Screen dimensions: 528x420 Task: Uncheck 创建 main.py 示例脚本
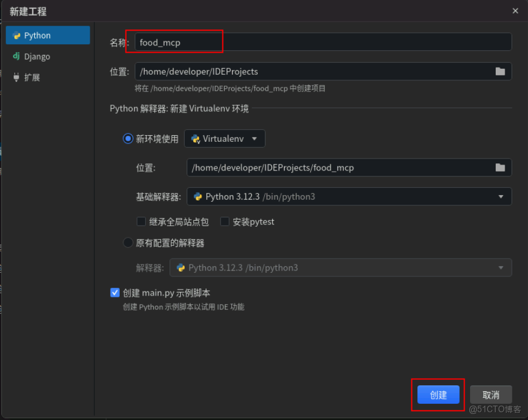pyautogui.click(x=115, y=293)
